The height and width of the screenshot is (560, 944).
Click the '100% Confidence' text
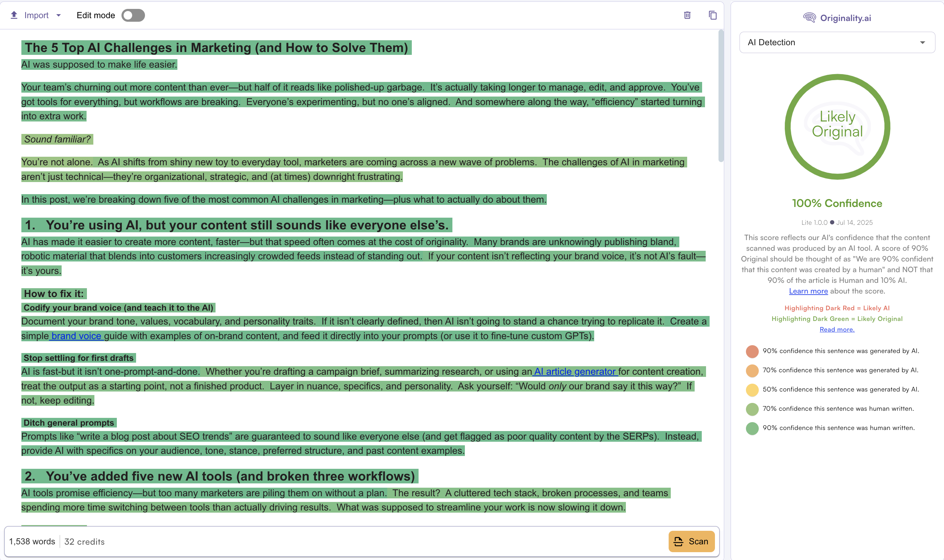(837, 203)
